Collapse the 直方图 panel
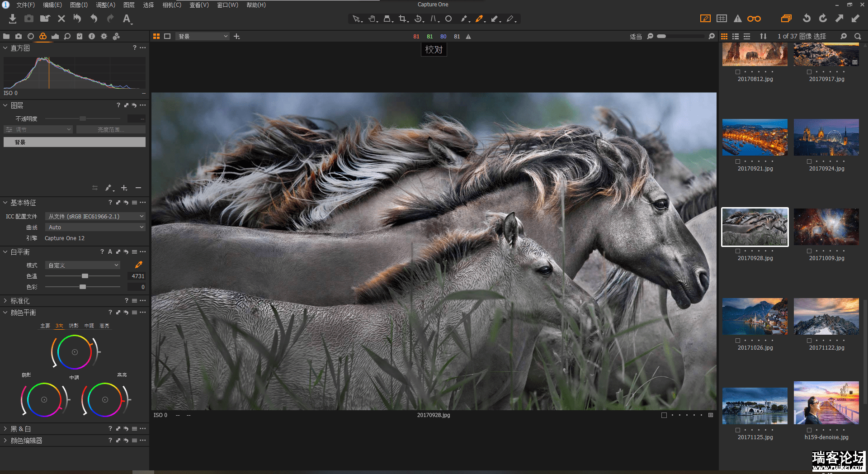 [x=5, y=48]
